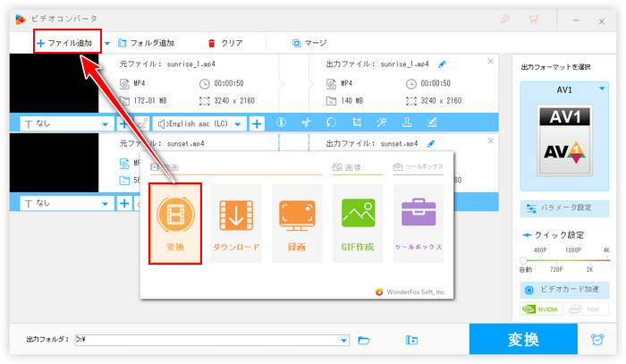Viewport: 626px width, 364px height.
Task: Open the effects magic wand tool
Action: point(382,123)
